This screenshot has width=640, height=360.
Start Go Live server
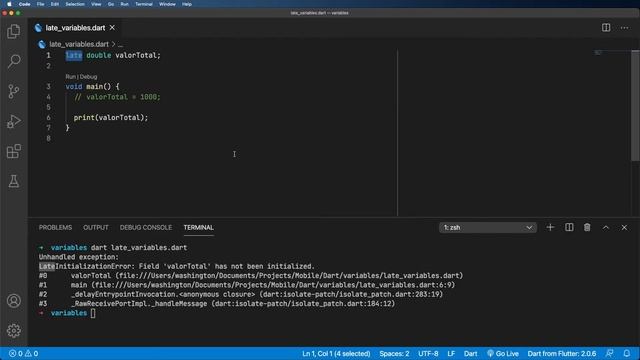click(x=502, y=353)
